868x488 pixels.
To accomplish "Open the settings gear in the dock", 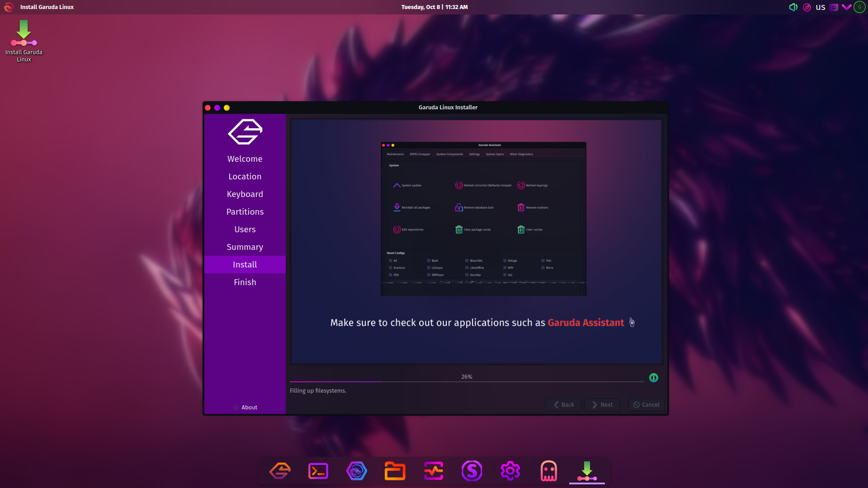I will (x=510, y=471).
